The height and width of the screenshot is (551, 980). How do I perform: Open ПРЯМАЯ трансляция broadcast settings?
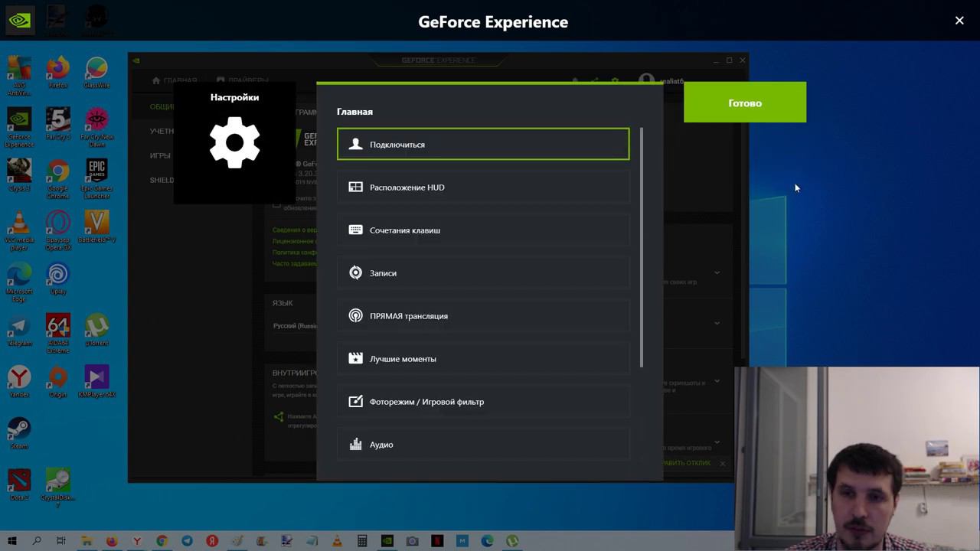coord(483,315)
